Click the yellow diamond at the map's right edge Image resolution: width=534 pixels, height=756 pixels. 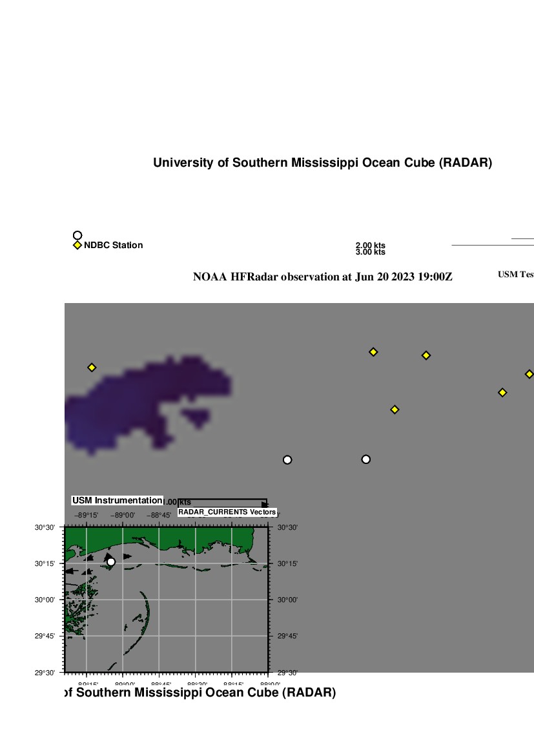click(529, 374)
